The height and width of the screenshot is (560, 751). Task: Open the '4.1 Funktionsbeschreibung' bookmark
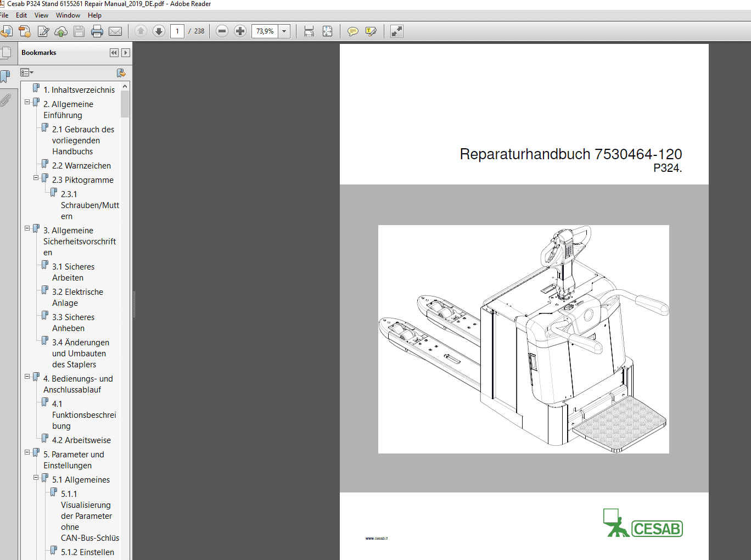(84, 415)
